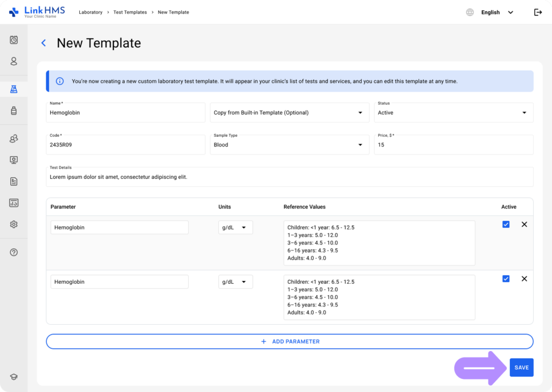The image size is (552, 392).
Task: Click the Active column header
Action: (x=509, y=207)
